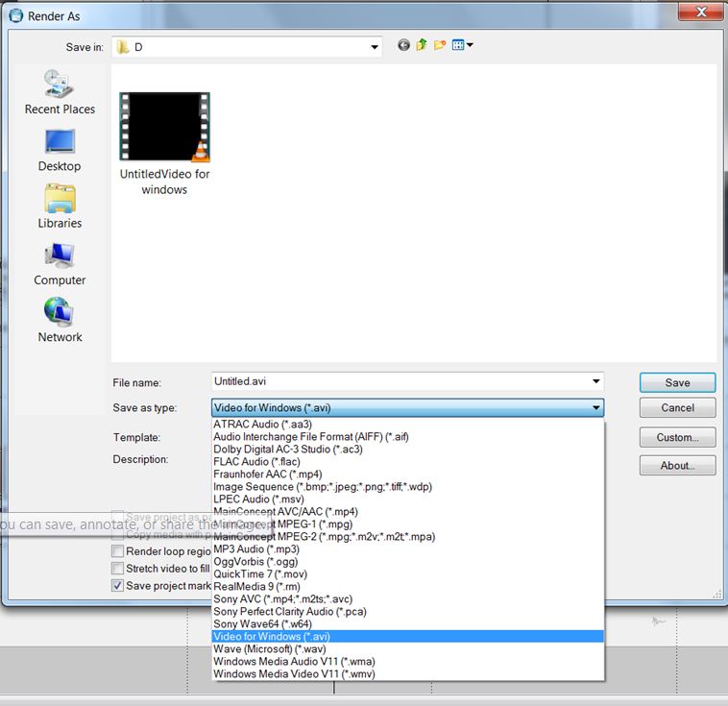The width and height of the screenshot is (728, 706).
Task: Choose Windows Media Audio V11 (*.wma)
Action: [x=408, y=662]
